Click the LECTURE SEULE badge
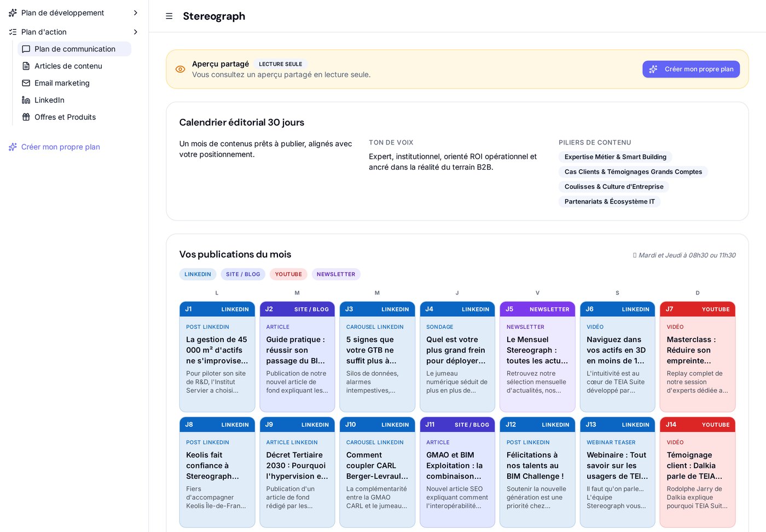 (x=280, y=64)
